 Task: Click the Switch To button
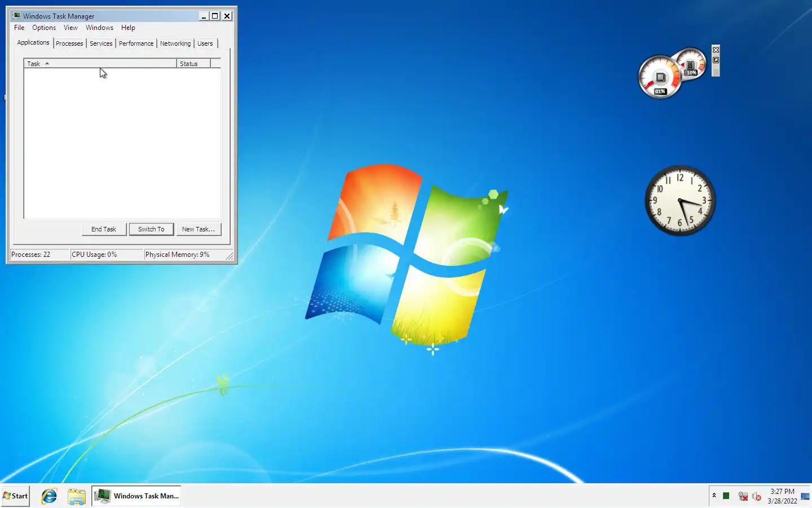click(151, 229)
